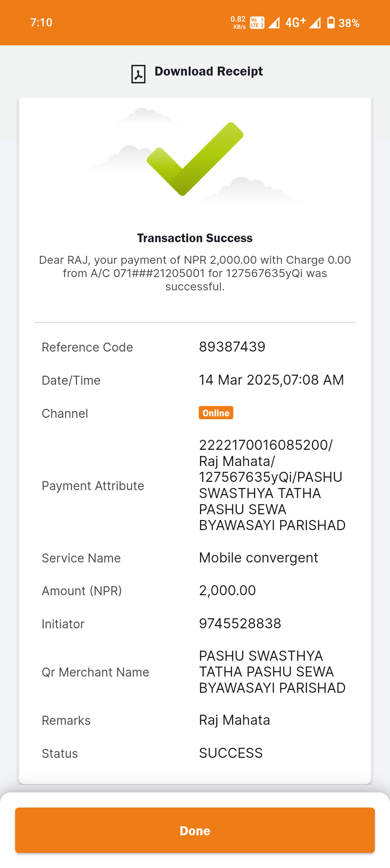Tap the date 14 Mar 2025 value
This screenshot has height=868, width=390.
272,380
